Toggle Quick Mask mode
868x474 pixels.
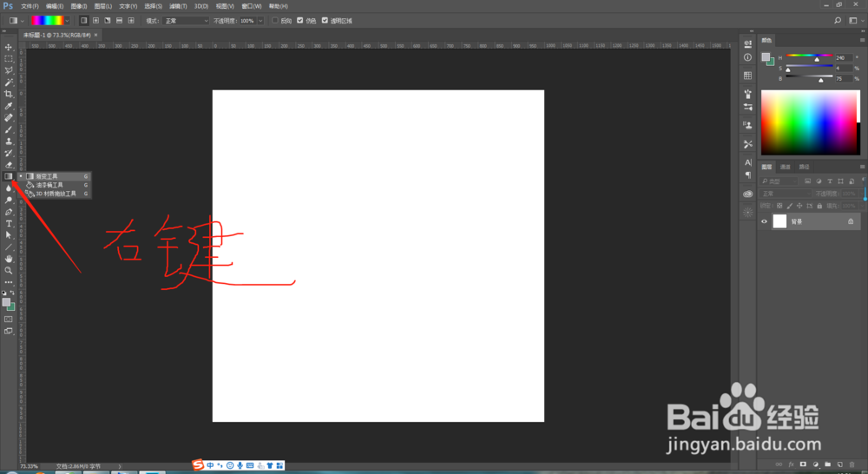[9, 319]
